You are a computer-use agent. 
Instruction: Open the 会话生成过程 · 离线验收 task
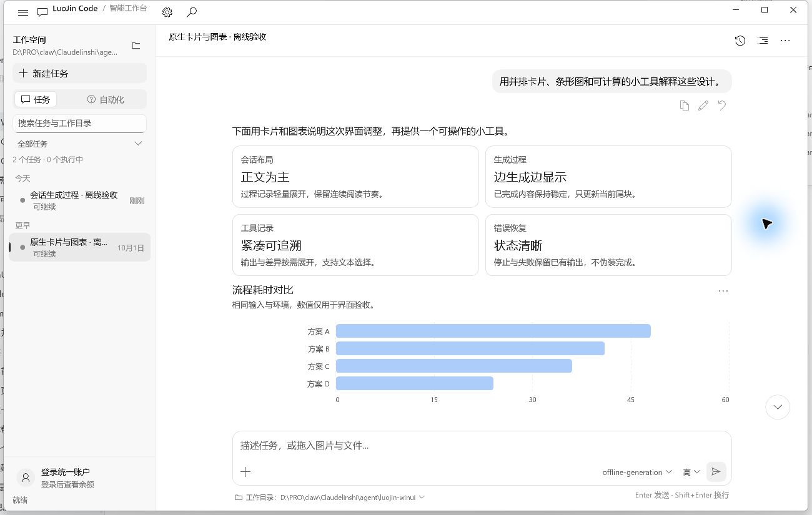pyautogui.click(x=80, y=200)
